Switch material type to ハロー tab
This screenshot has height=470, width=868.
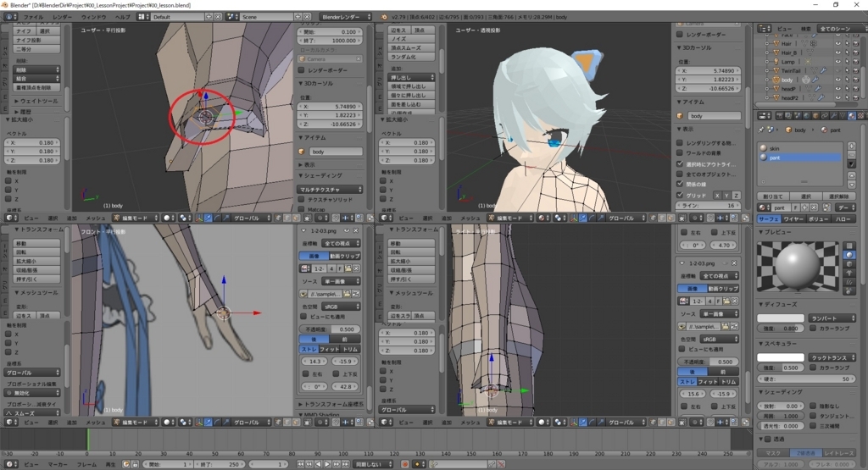point(843,219)
